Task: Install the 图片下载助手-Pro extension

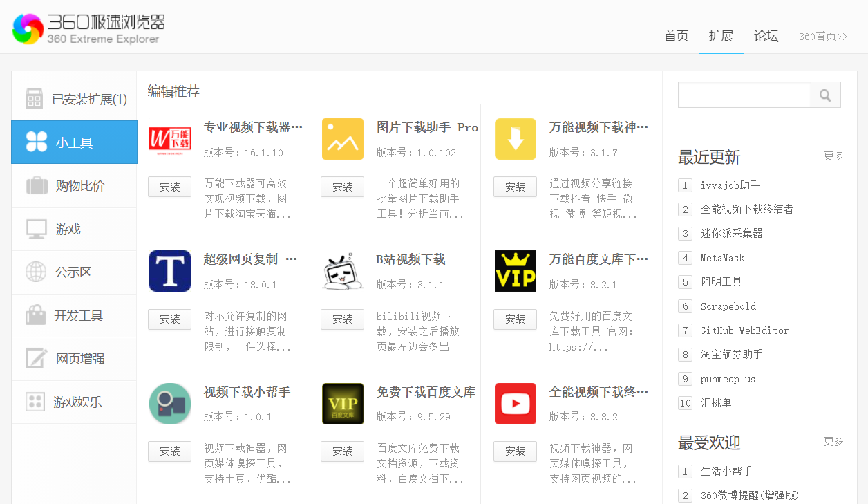Action: (343, 187)
